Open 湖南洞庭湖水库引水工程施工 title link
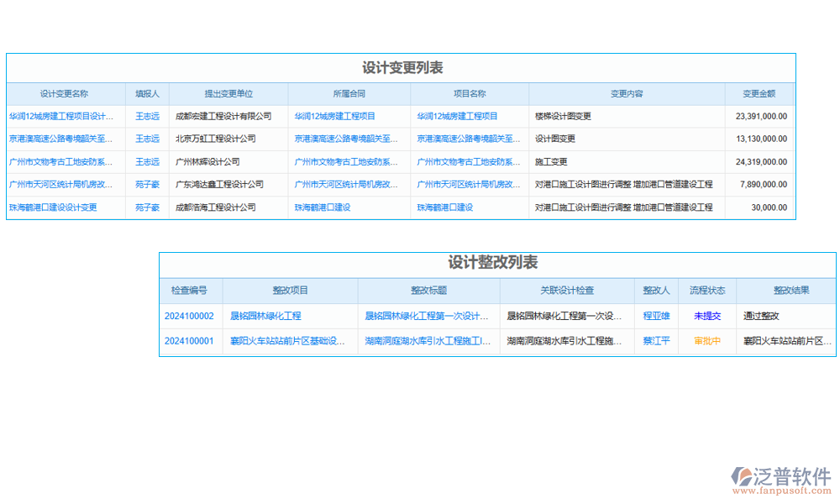Image resolution: width=840 pixels, height=504 pixels. click(x=423, y=341)
